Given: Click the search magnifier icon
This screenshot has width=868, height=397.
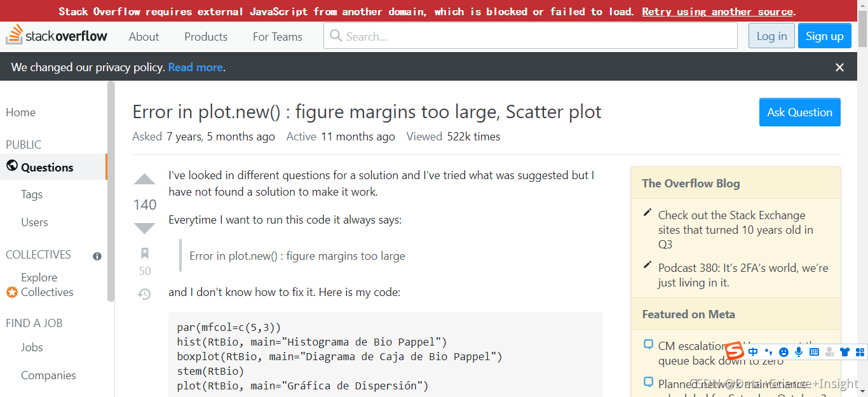Looking at the screenshot, I should [x=336, y=36].
